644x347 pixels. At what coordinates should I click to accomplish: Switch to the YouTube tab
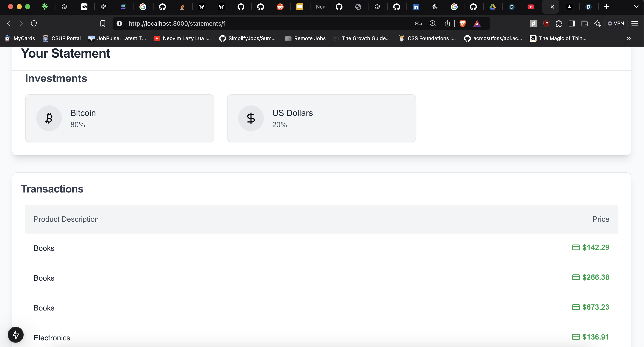[531, 7]
